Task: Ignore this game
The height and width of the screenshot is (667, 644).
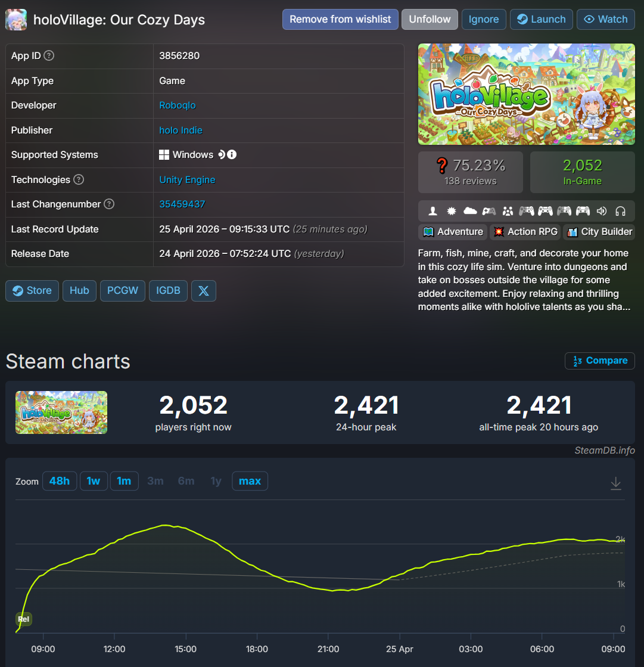Action: 484,20
